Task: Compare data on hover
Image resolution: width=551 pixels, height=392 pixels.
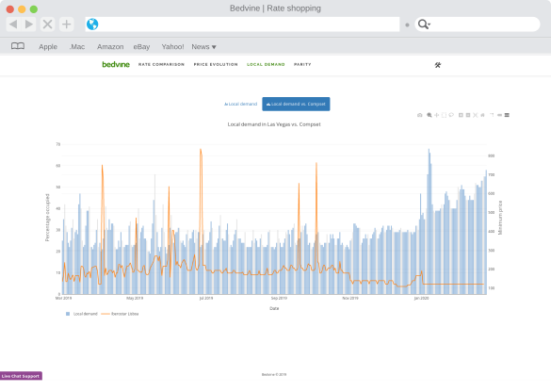Action: tap(507, 115)
